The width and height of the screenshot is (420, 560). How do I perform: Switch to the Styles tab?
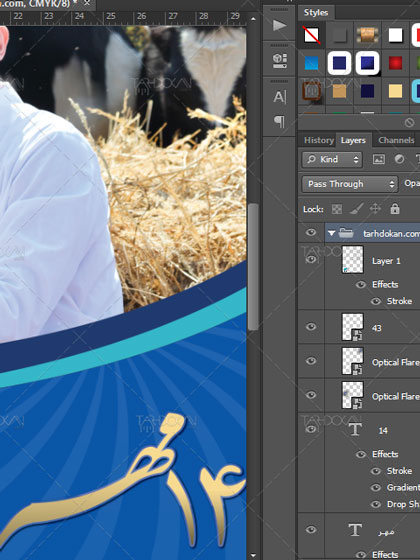(316, 12)
